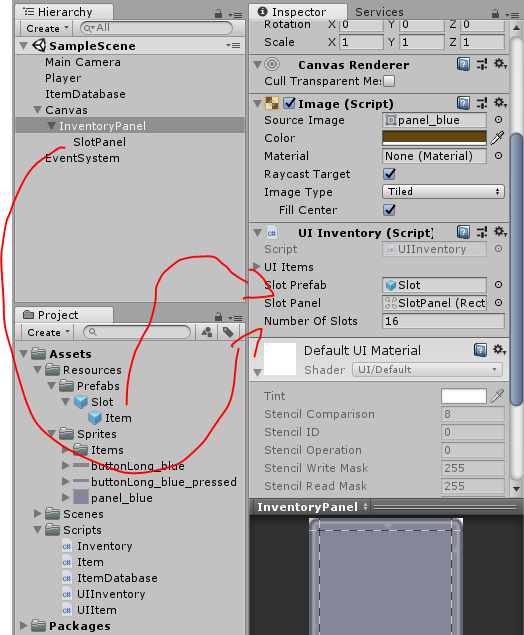Screen dimensions: 524x635
Task: Select the Slot prefab asset
Action: click(102, 402)
